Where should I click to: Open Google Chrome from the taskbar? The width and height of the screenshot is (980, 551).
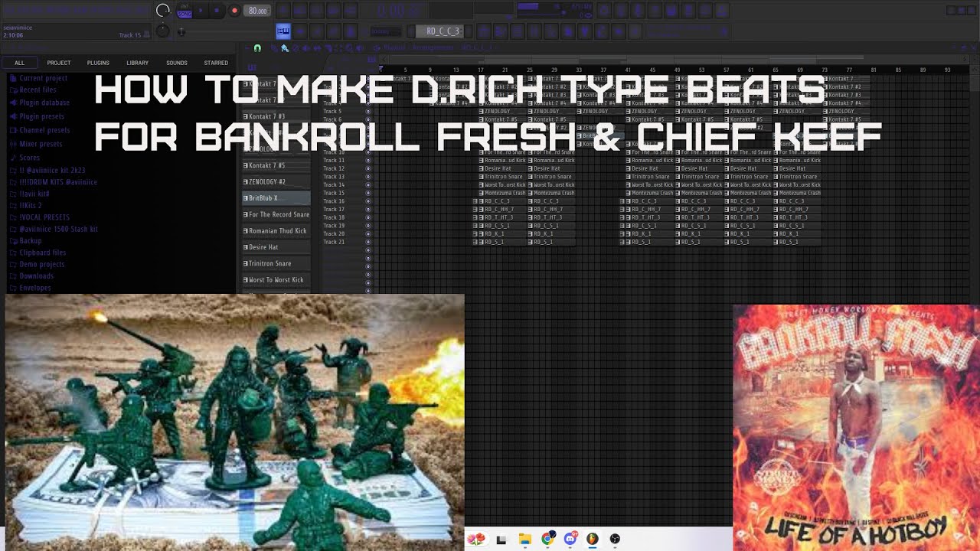[x=547, y=540]
